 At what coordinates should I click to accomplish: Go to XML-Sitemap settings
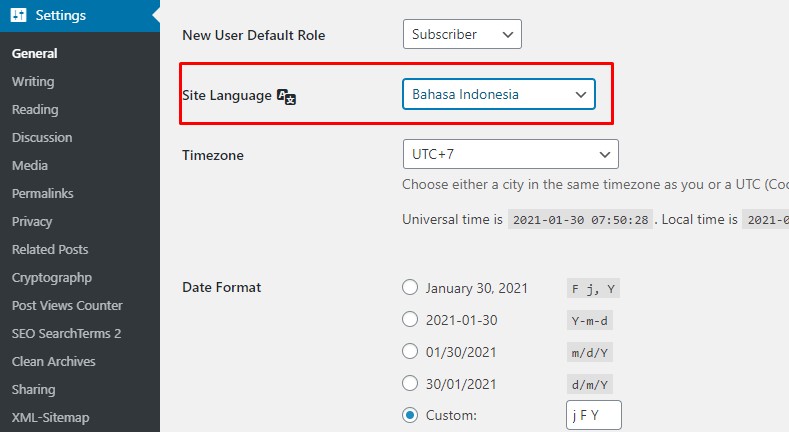pos(51,417)
